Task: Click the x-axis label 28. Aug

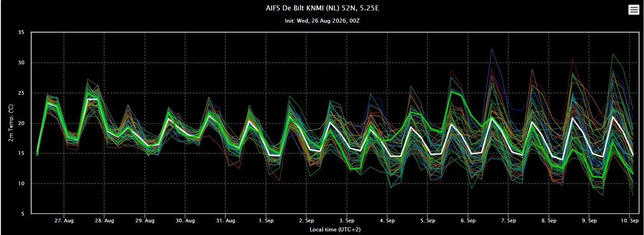Action: (104, 221)
